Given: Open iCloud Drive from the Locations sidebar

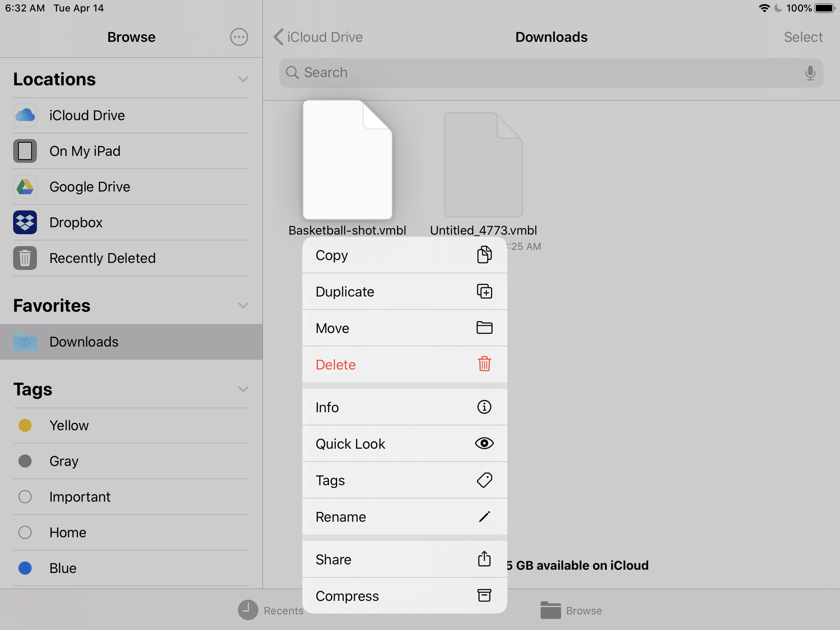Looking at the screenshot, I should click(x=87, y=115).
